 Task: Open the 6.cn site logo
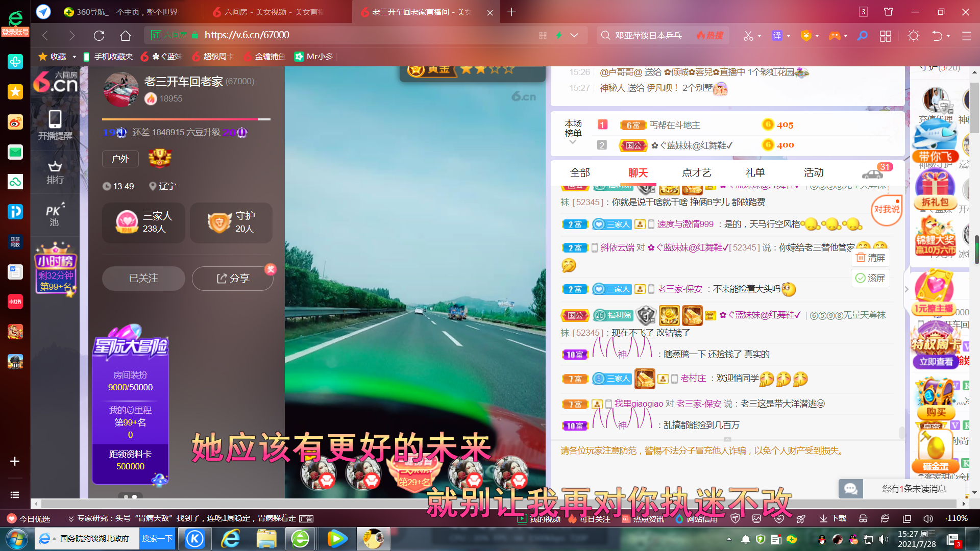coord(56,83)
